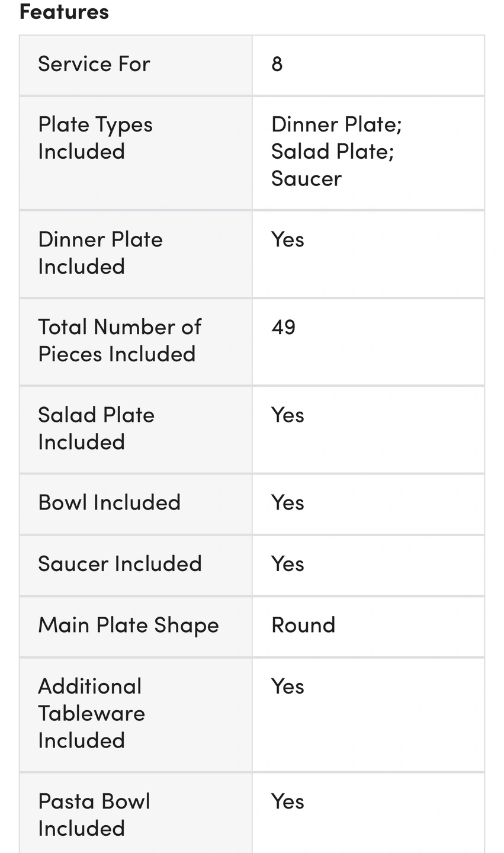Click Yes value for Additional Tableware Included

coord(288,687)
